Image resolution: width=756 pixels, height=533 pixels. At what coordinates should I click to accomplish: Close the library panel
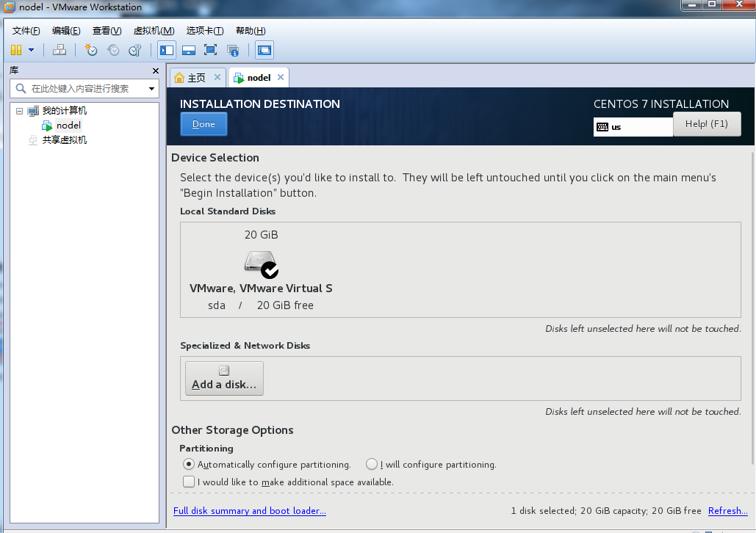tap(156, 70)
